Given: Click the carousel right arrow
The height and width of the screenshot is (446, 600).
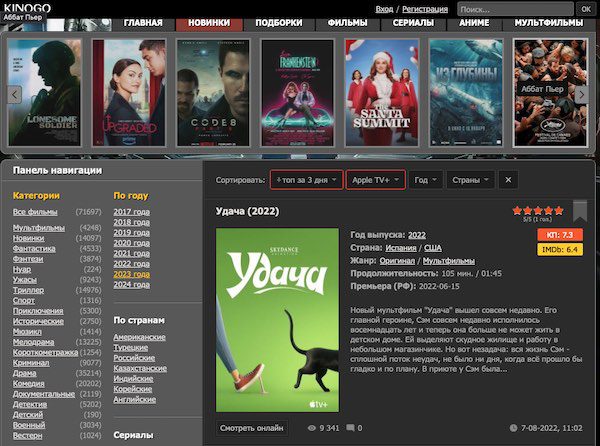Looking at the screenshot, I should (581, 94).
